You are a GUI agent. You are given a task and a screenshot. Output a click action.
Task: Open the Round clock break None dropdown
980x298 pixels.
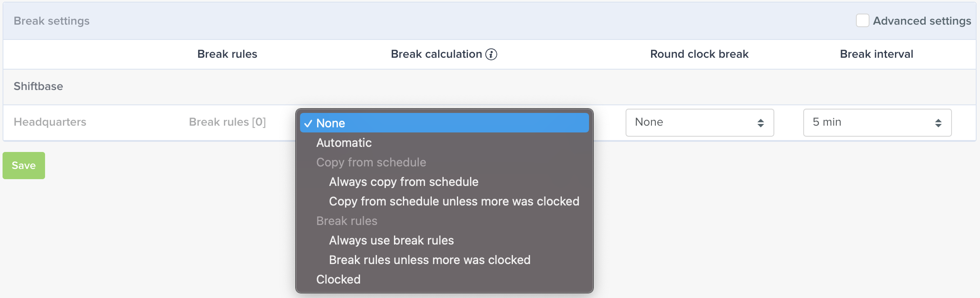(x=700, y=123)
